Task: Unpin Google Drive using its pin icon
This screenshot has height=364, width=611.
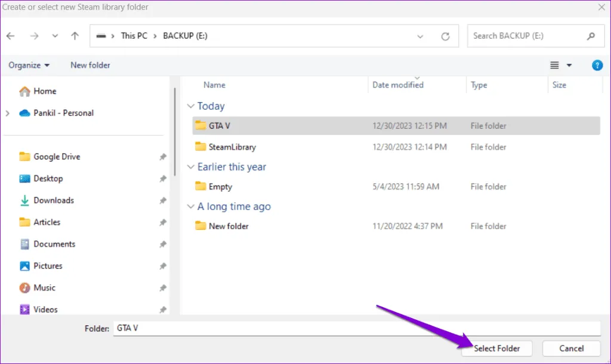Action: [163, 157]
